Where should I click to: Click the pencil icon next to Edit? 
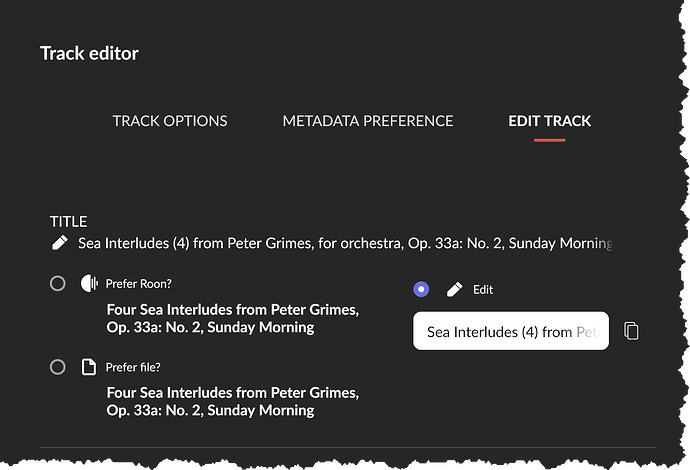click(455, 289)
